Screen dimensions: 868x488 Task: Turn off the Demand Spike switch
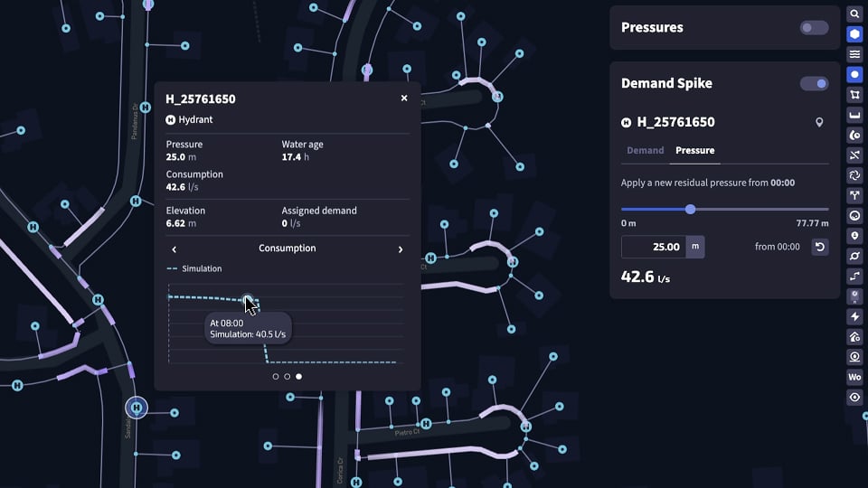(814, 84)
